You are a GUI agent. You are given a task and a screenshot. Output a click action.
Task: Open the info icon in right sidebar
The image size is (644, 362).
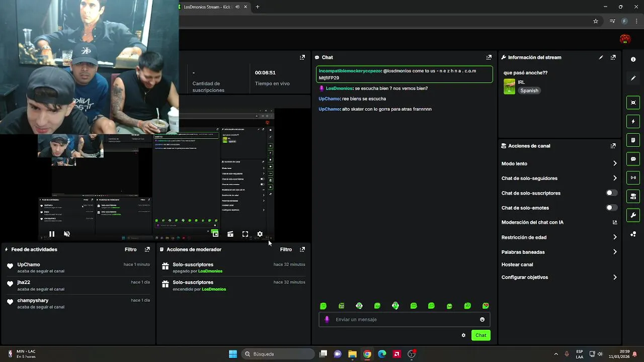pyautogui.click(x=633, y=59)
